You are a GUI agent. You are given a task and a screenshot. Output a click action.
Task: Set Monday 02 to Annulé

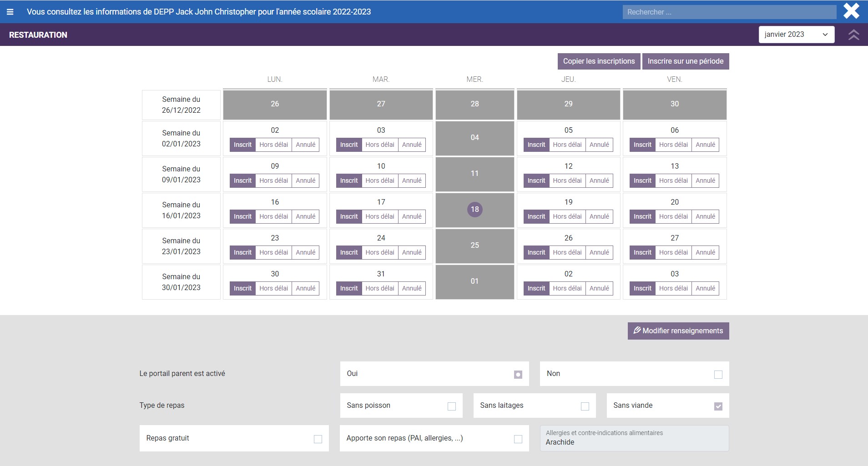tap(305, 145)
